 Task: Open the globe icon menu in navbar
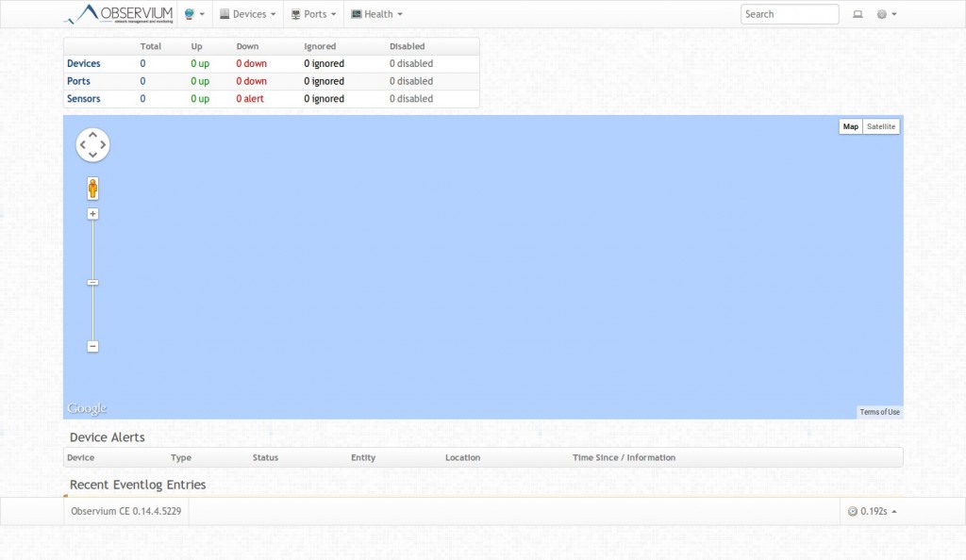(x=191, y=13)
